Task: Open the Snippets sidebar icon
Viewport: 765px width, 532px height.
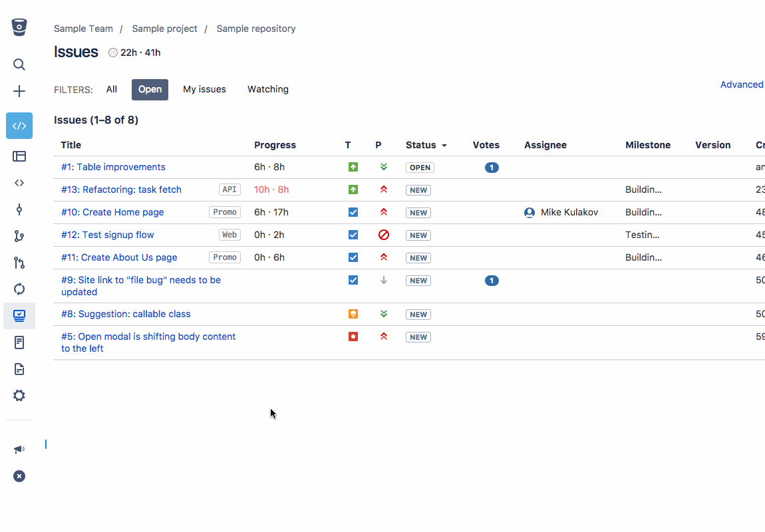Action: coord(19,342)
